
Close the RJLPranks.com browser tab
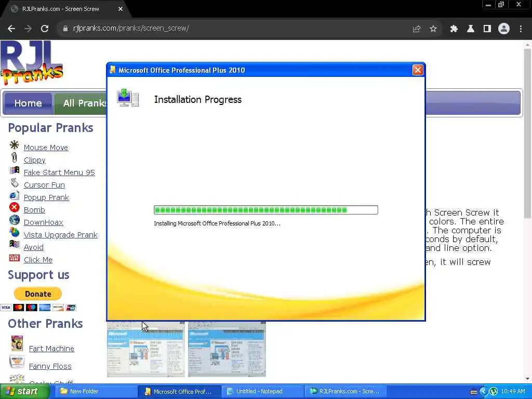[x=121, y=9]
